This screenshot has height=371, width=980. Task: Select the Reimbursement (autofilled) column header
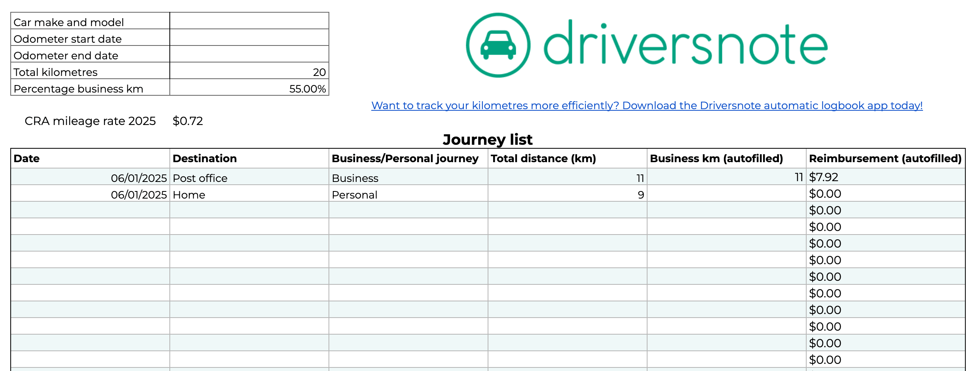[886, 158]
